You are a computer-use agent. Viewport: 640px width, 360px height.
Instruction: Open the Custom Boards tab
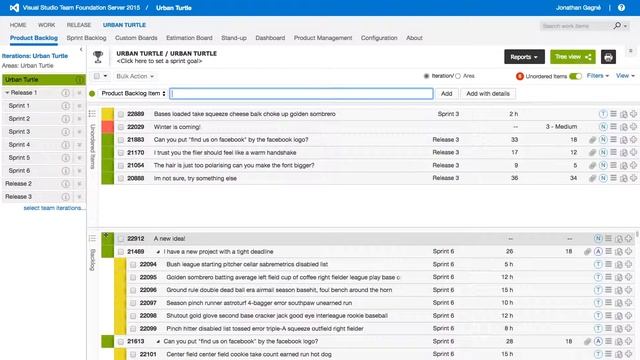pyautogui.click(x=136, y=38)
